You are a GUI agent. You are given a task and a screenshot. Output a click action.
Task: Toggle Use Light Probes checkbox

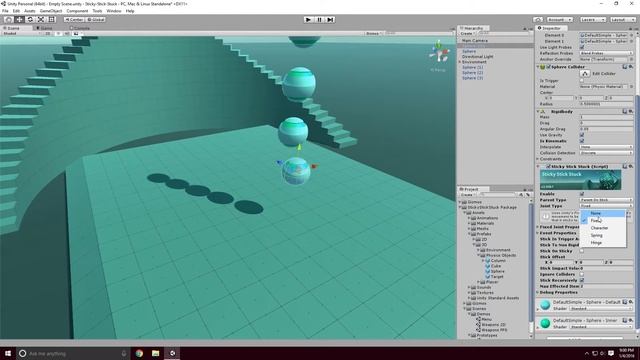tap(582, 47)
